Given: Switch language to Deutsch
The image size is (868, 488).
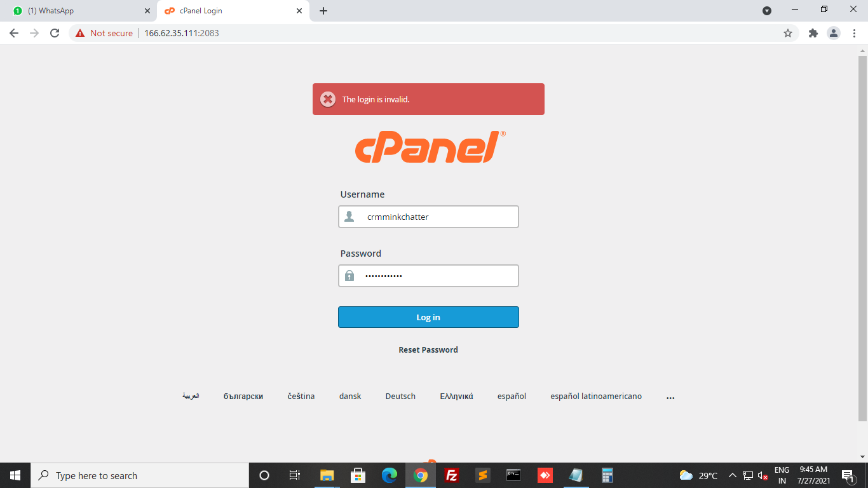Looking at the screenshot, I should pos(400,396).
